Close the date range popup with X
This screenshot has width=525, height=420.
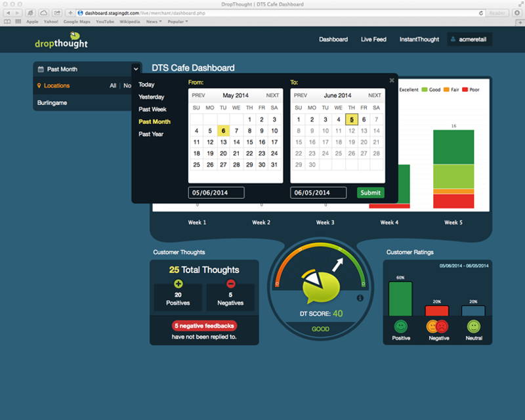coord(392,80)
